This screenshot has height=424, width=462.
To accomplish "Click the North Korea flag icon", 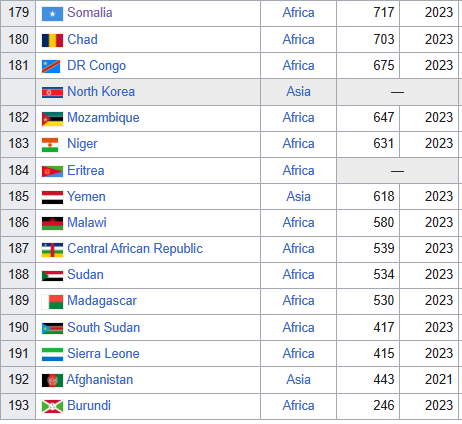I will click(x=52, y=92).
